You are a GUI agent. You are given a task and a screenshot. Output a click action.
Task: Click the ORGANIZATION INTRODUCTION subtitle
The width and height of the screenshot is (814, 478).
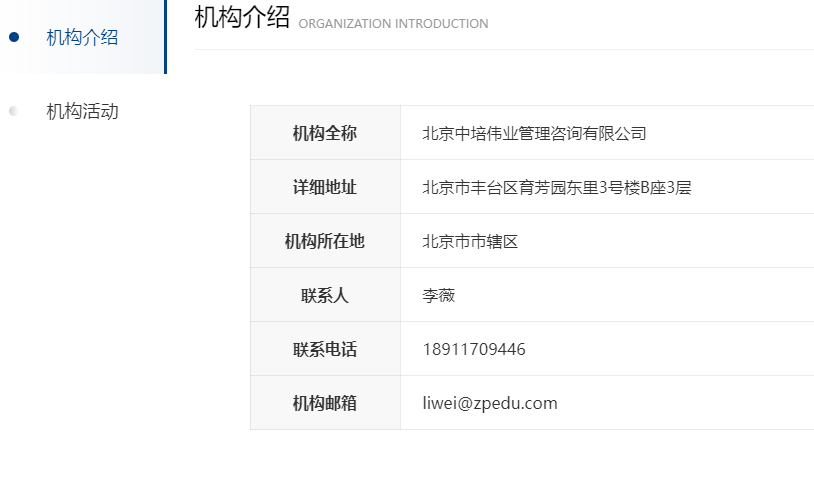click(x=393, y=24)
